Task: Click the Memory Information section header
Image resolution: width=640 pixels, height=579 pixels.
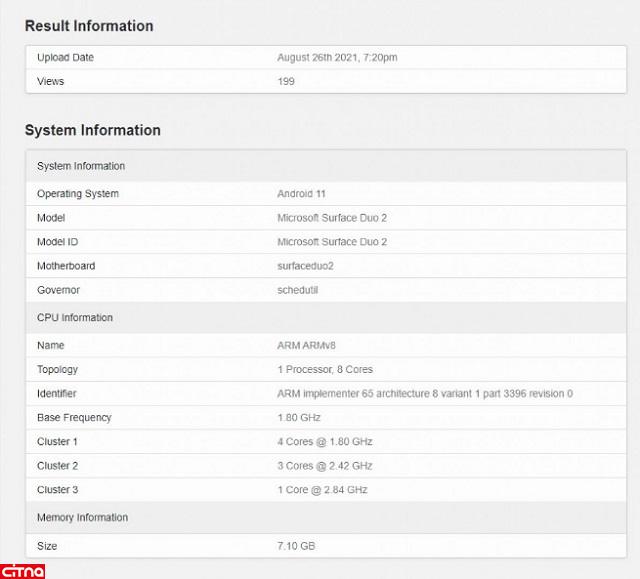Action: click(82, 518)
